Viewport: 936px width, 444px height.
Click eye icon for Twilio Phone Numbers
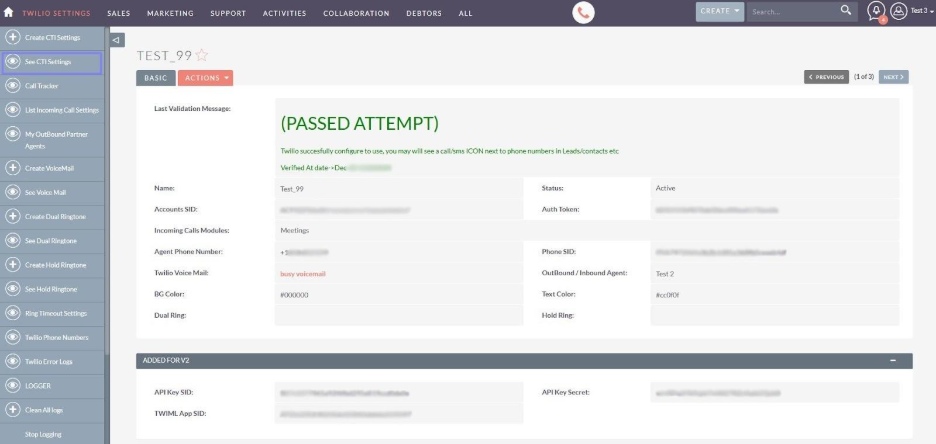pyautogui.click(x=13, y=337)
